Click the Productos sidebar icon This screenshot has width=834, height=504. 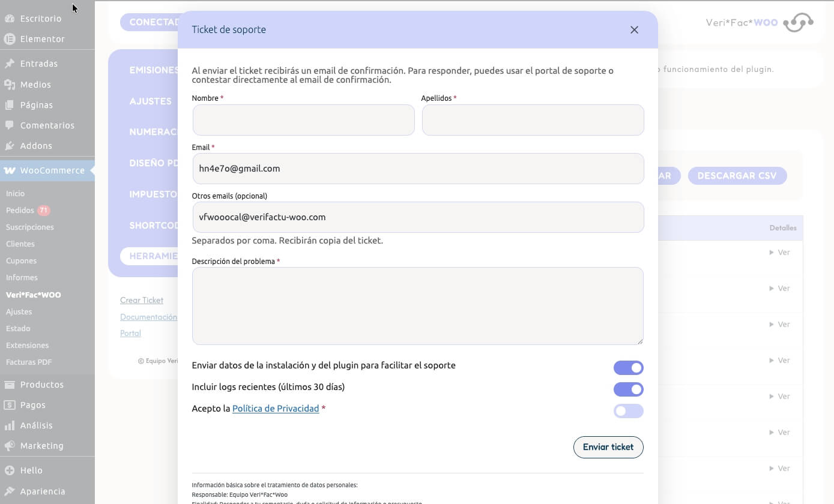[9, 385]
